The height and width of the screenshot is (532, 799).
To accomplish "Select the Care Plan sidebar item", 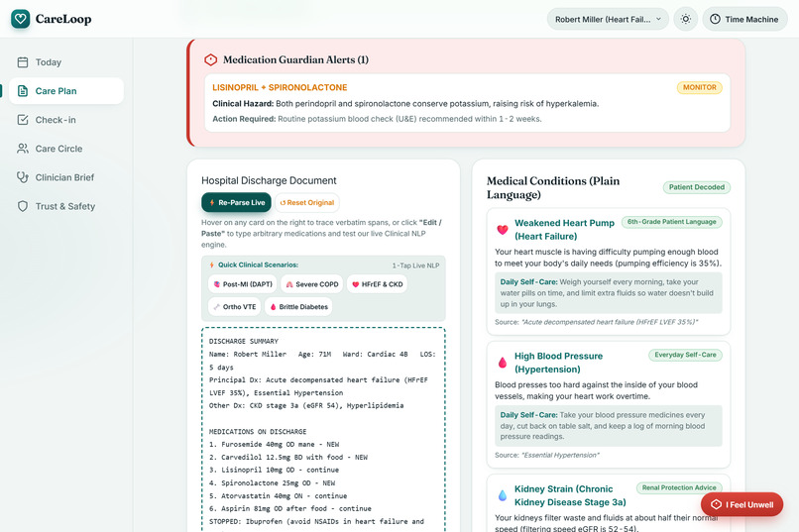I will [x=66, y=91].
